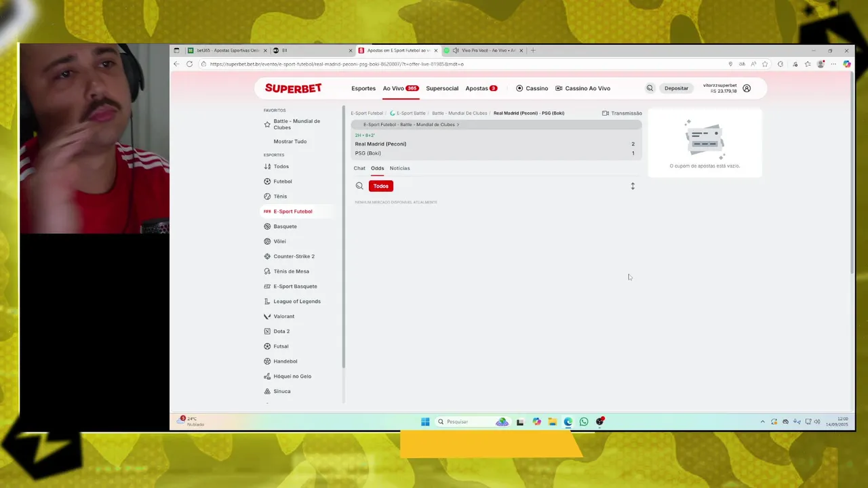Click Battle - Mundial de Clubes breadcrumb
This screenshot has height=488, width=868.
[459, 113]
